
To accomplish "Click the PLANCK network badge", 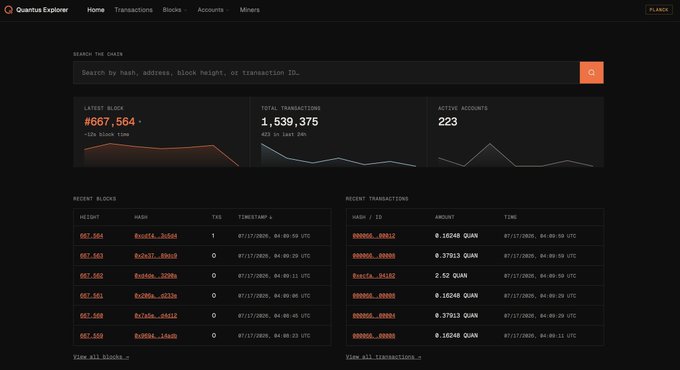I will tap(659, 10).
